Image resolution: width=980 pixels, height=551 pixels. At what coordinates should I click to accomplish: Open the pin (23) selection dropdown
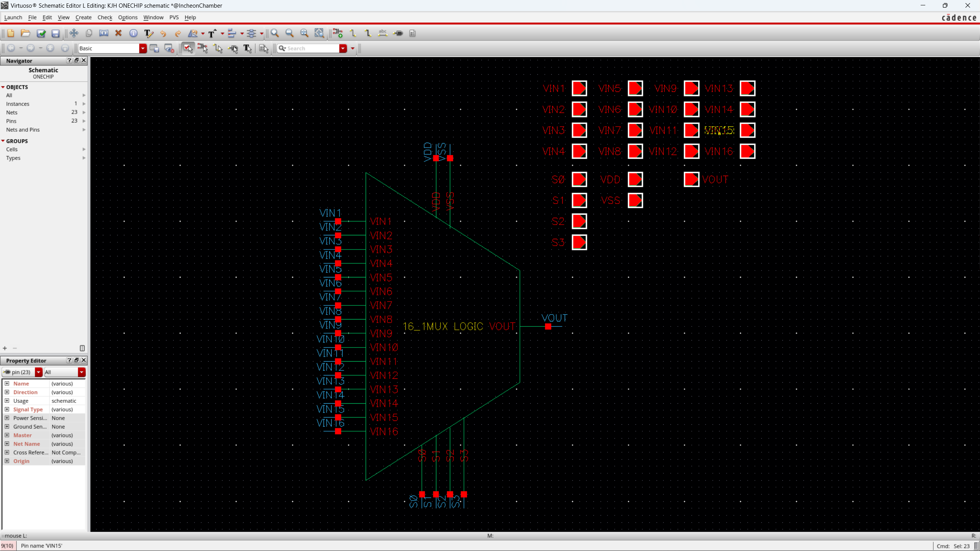tap(38, 372)
